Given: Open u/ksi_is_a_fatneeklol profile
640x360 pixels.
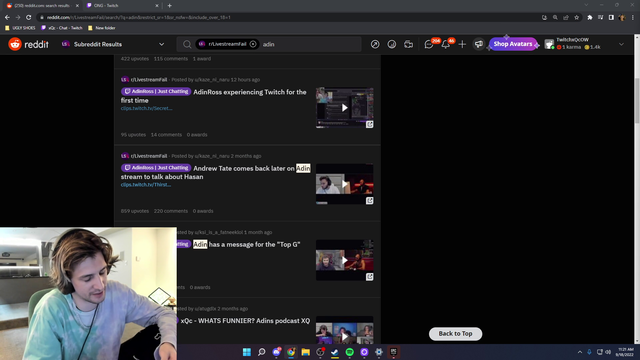Looking at the screenshot, I should pyautogui.click(x=218, y=232).
